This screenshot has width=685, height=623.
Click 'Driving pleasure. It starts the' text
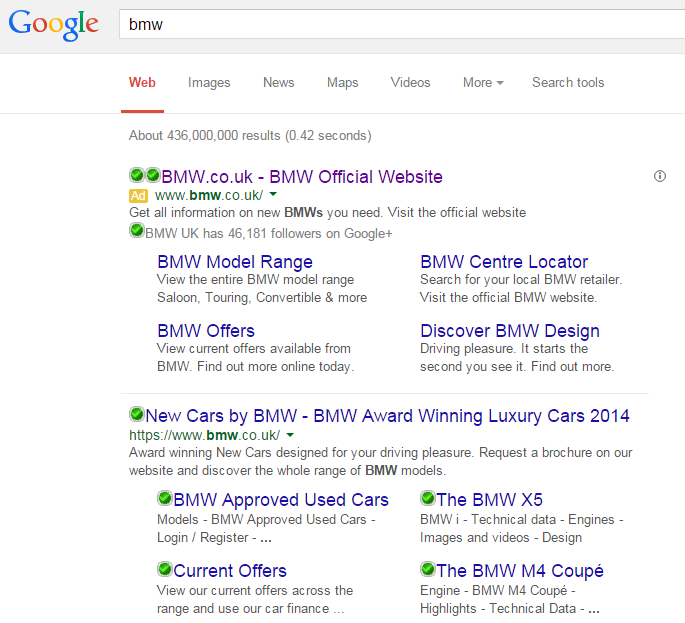[x=504, y=349]
